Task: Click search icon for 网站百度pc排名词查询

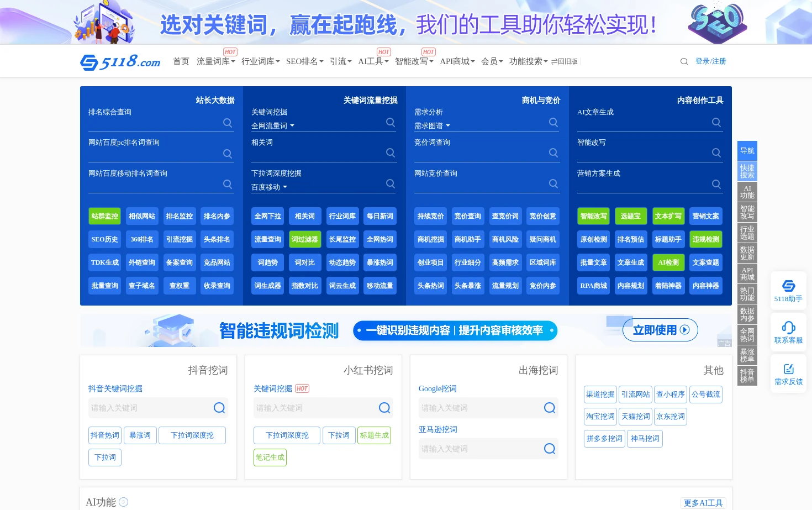Action: [228, 154]
